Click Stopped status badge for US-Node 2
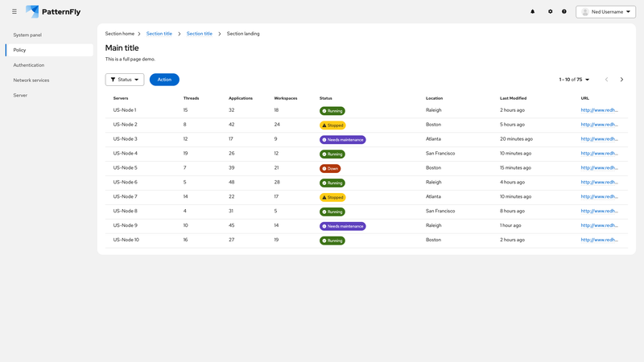The width and height of the screenshot is (644, 362). [x=332, y=125]
